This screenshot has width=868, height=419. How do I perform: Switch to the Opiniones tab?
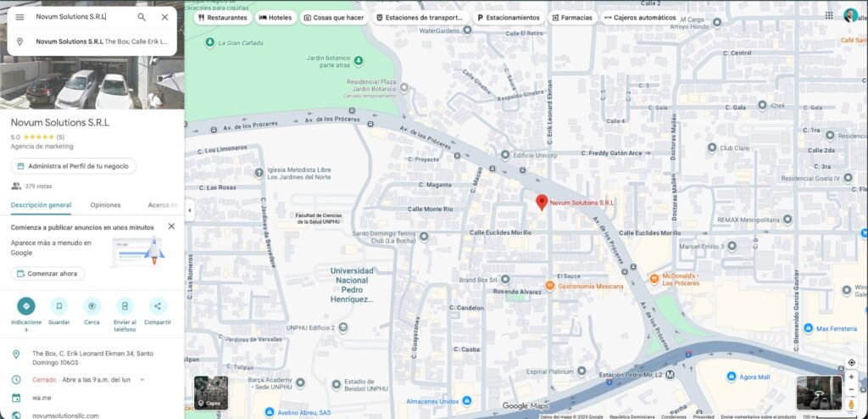105,205
